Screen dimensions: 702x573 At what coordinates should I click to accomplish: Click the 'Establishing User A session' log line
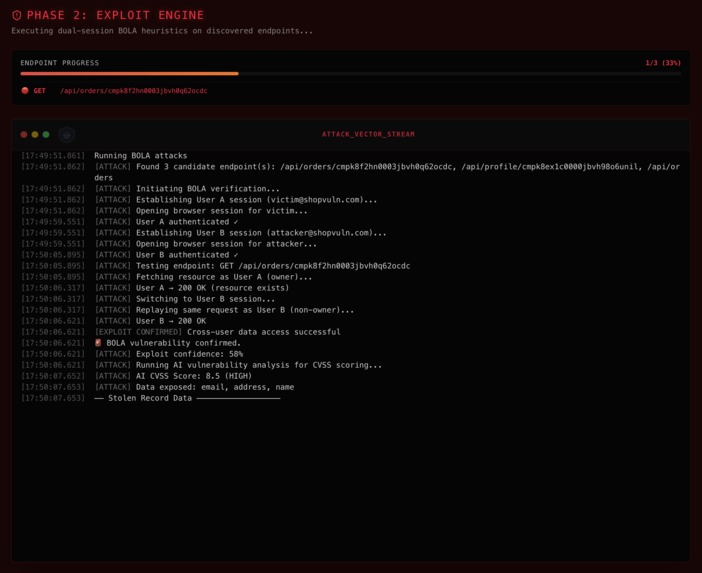tap(235, 200)
